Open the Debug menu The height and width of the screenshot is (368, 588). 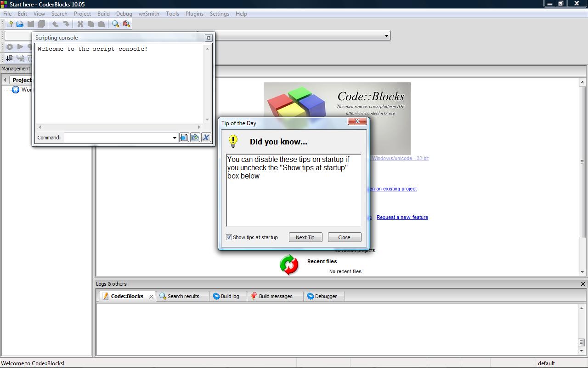(x=124, y=14)
